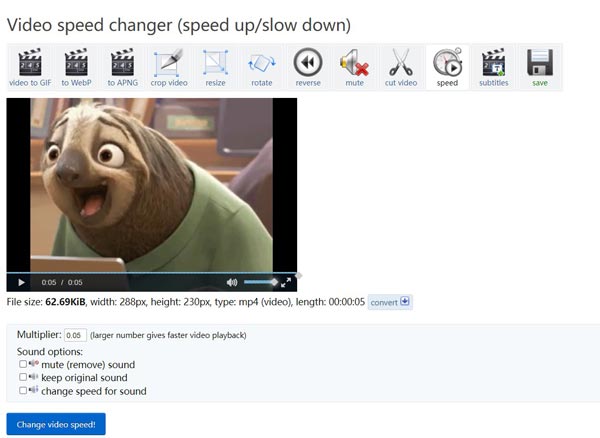
Task: Focus the Multiplier input field
Action: coord(75,335)
